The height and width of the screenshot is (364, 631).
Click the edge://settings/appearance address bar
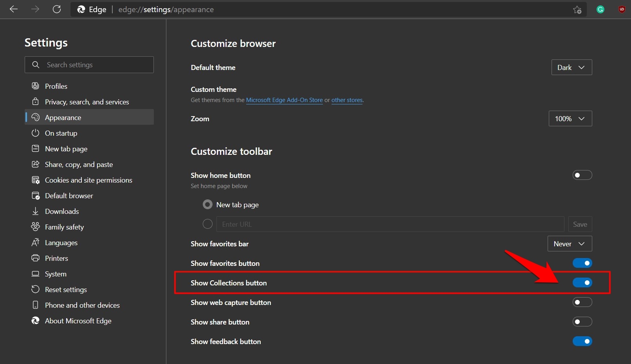(x=328, y=9)
